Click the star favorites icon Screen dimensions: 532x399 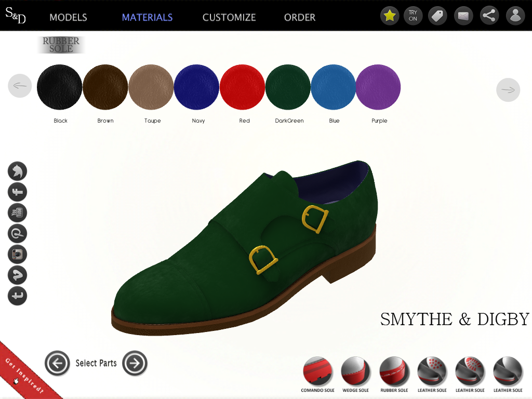coord(390,16)
